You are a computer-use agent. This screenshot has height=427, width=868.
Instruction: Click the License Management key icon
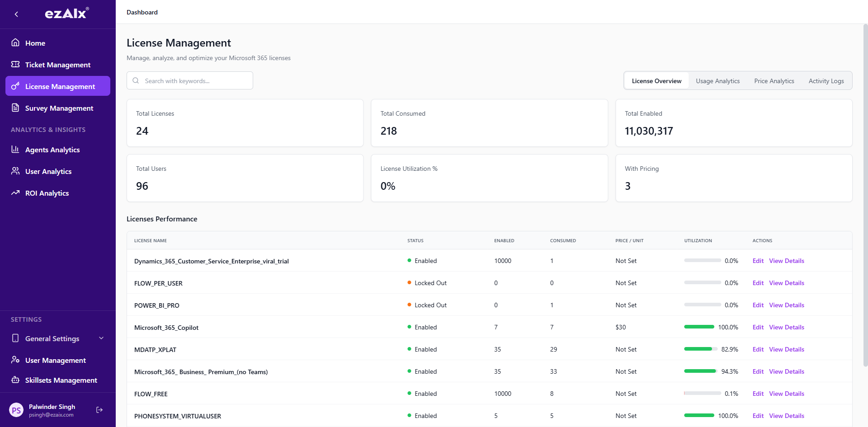15,86
